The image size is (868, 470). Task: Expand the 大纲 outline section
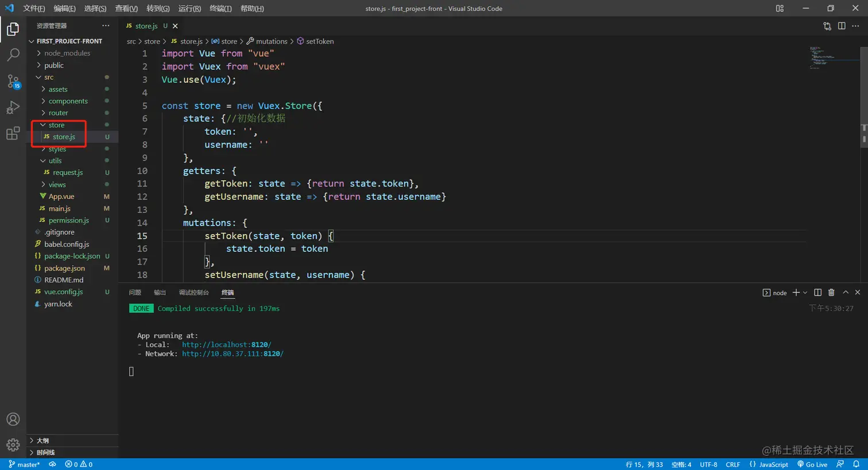coord(73,441)
